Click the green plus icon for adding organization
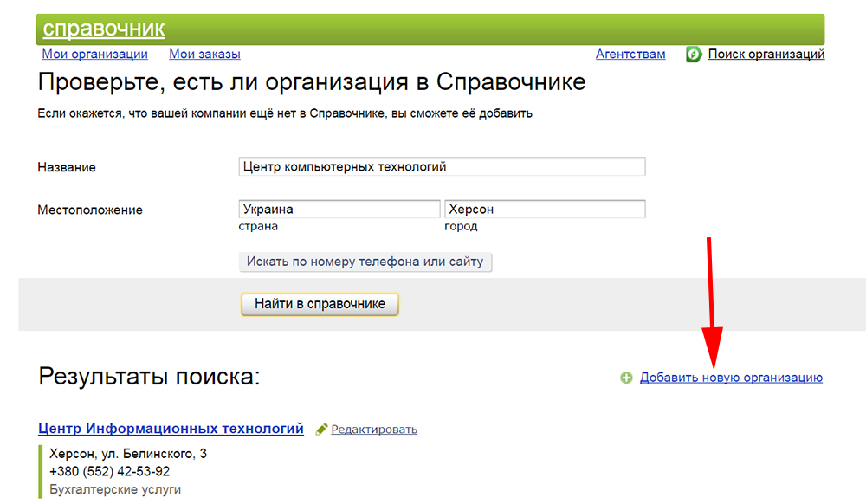Viewport: 866px width, 504px height. point(626,378)
